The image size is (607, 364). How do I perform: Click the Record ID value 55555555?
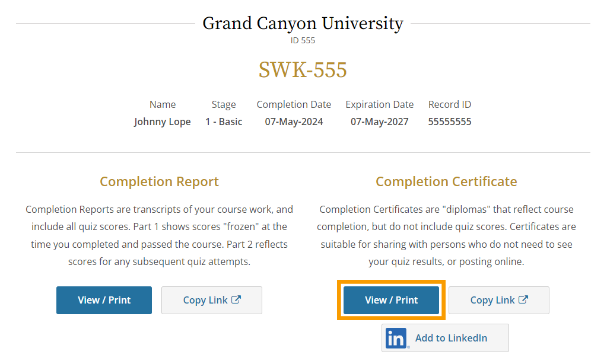point(450,122)
